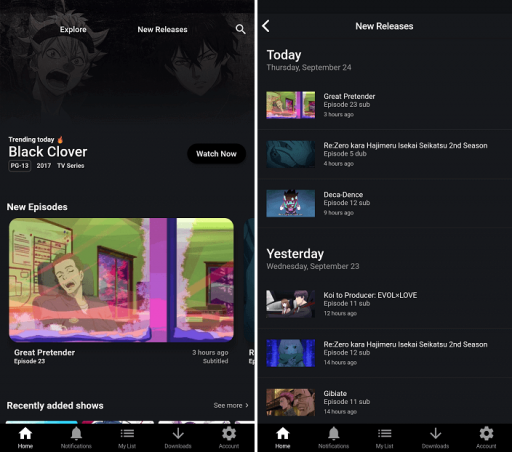Open Notifications bell in right screen navigation
The height and width of the screenshot is (452, 512).
334,434
